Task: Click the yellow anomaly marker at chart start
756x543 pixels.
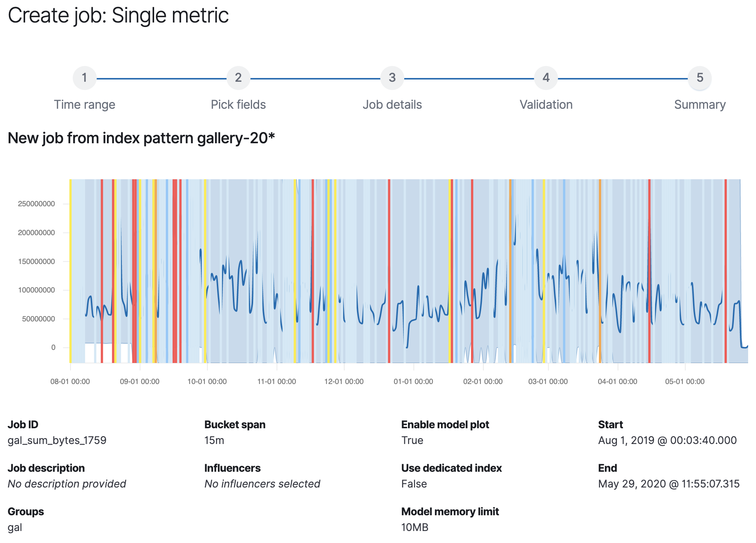Action: (x=70, y=270)
